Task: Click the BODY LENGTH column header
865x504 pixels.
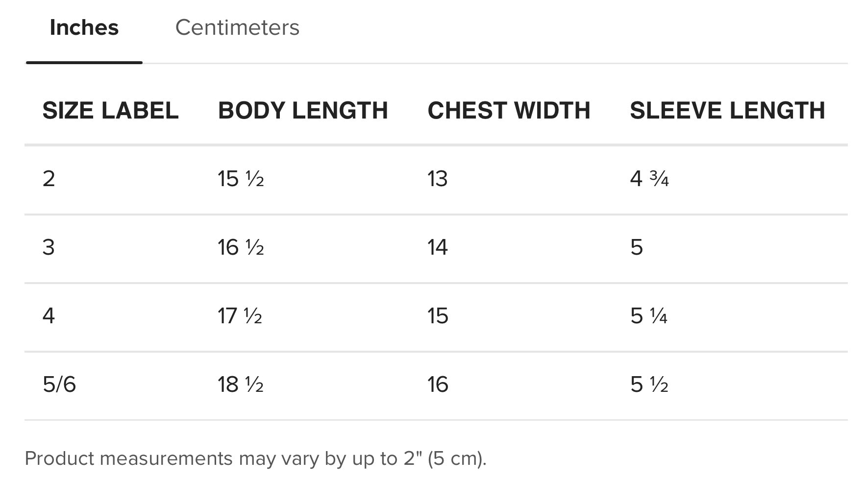Action: point(303,110)
